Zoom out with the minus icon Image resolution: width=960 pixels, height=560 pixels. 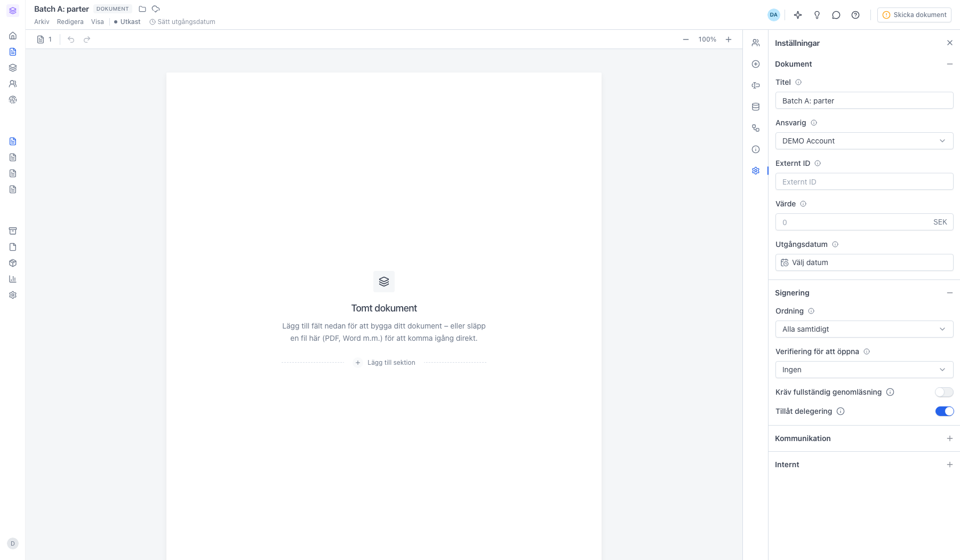click(x=686, y=39)
